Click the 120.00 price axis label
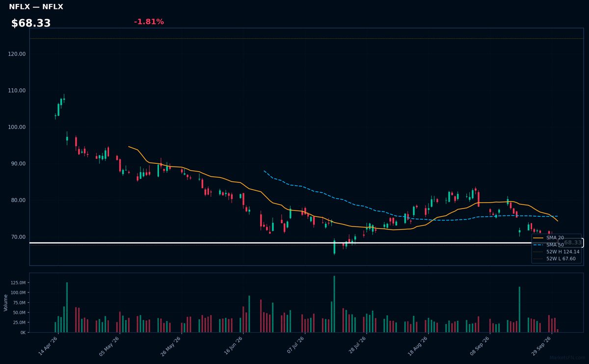The image size is (589, 364). 17,54
